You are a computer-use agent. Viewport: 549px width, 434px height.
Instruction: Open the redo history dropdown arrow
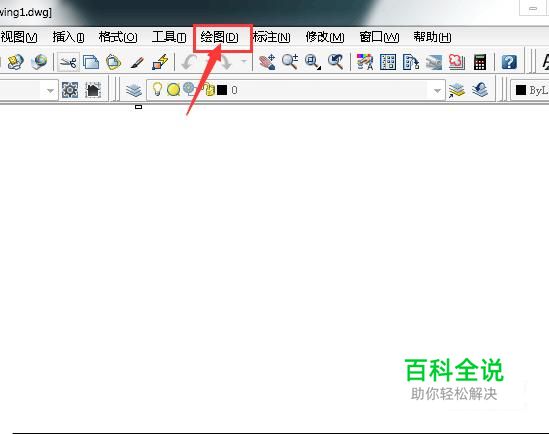pyautogui.click(x=244, y=62)
